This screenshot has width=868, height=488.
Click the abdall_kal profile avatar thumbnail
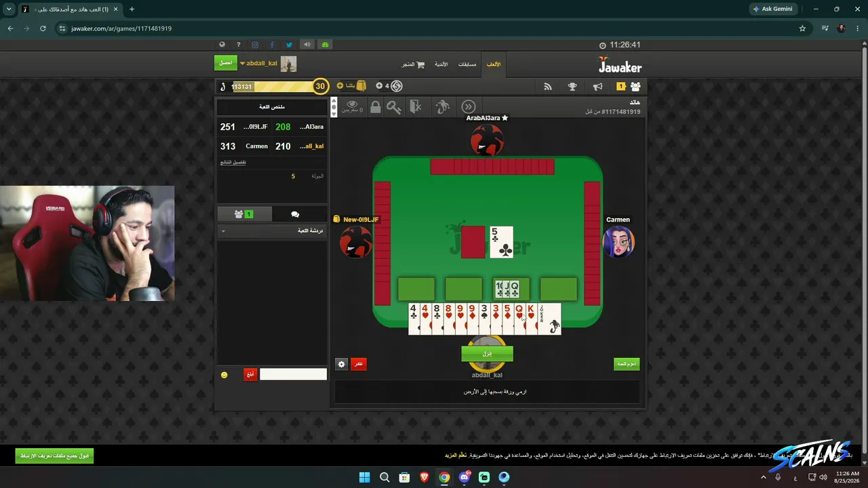pyautogui.click(x=289, y=64)
